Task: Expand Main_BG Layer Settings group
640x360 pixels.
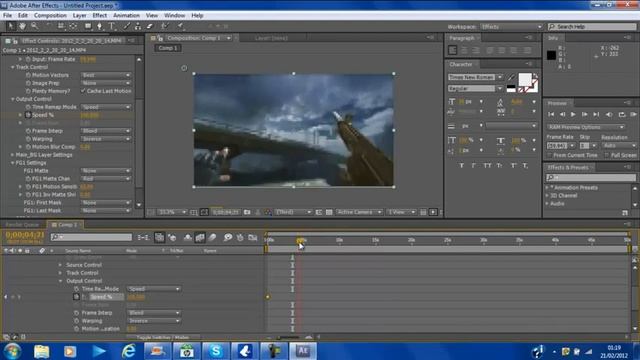Action: (13, 155)
